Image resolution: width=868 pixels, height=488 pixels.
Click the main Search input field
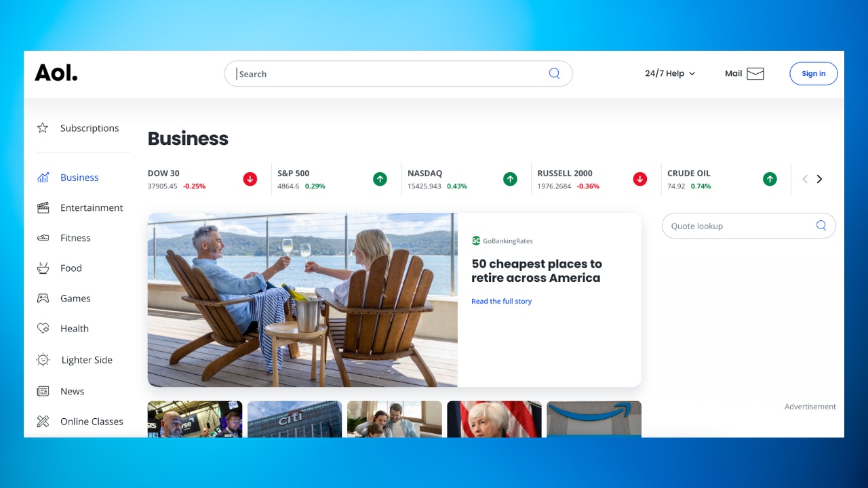[x=390, y=74]
